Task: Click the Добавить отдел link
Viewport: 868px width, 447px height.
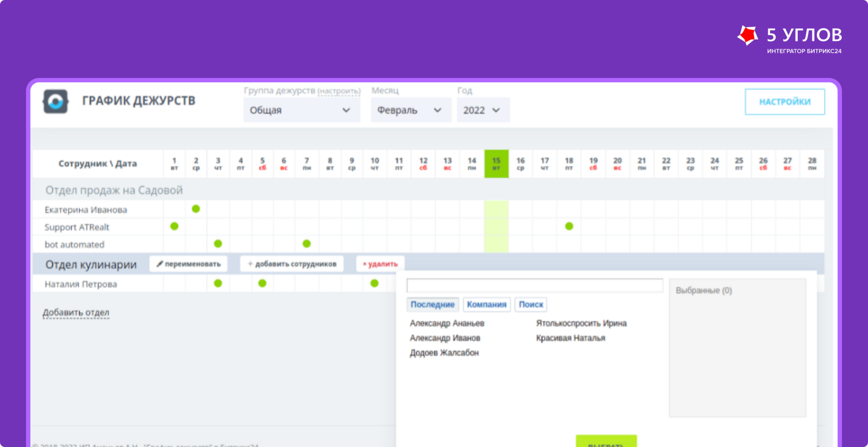Action: point(76,312)
